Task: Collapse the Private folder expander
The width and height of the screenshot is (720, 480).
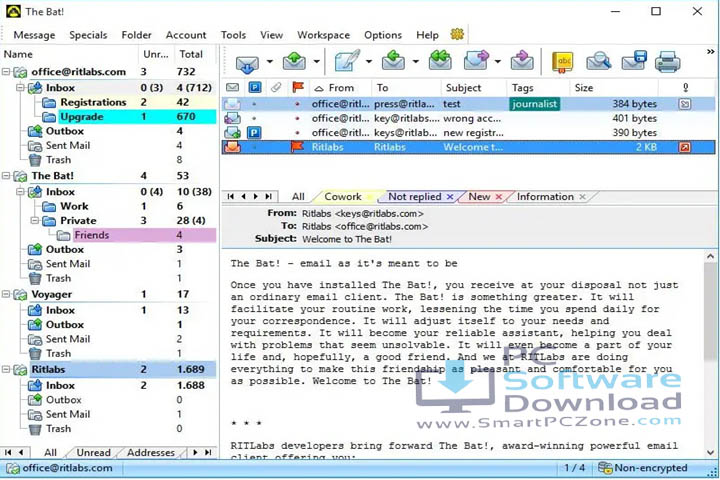Action: coord(35,220)
